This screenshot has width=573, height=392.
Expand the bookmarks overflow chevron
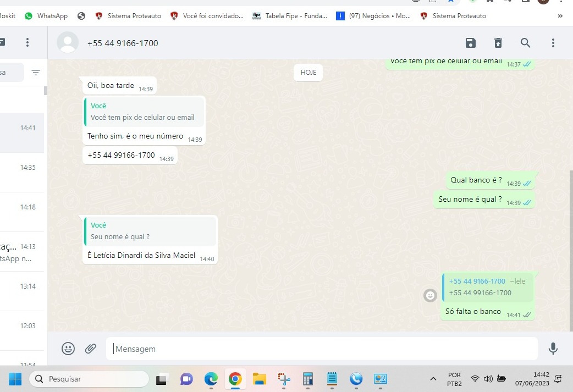(x=560, y=16)
